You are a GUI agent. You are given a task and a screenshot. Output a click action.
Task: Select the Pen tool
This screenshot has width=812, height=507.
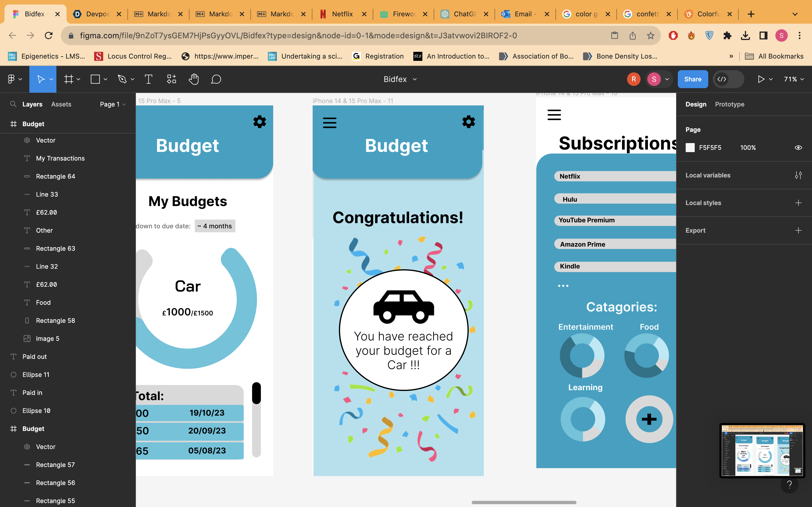pyautogui.click(x=122, y=79)
